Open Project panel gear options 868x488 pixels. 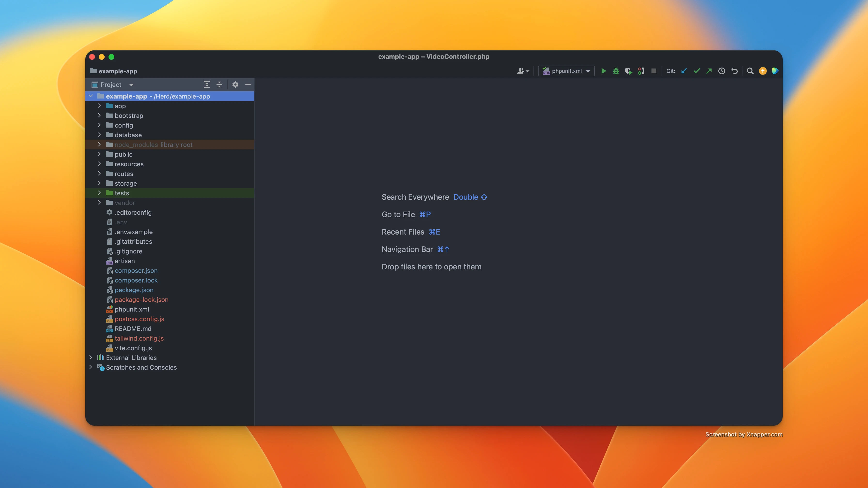(235, 84)
